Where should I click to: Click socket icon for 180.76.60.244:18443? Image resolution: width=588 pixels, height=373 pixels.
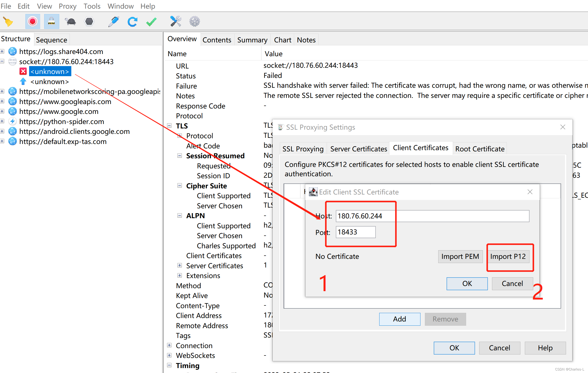(x=13, y=62)
